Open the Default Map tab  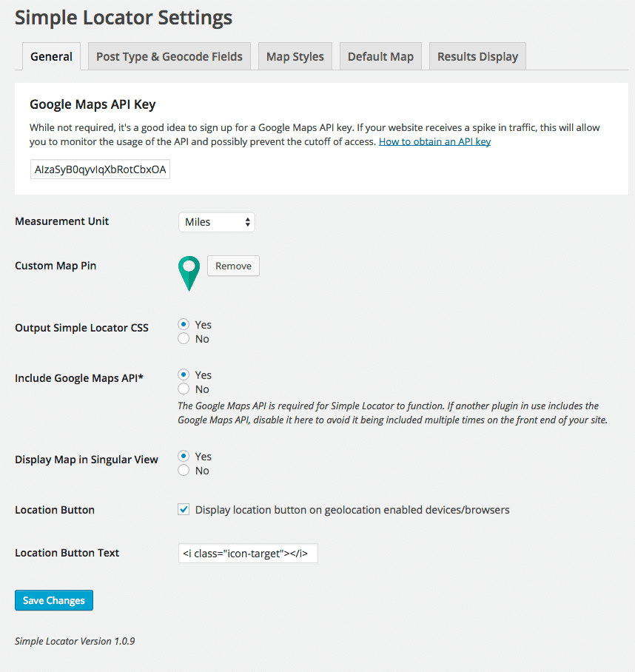[380, 56]
